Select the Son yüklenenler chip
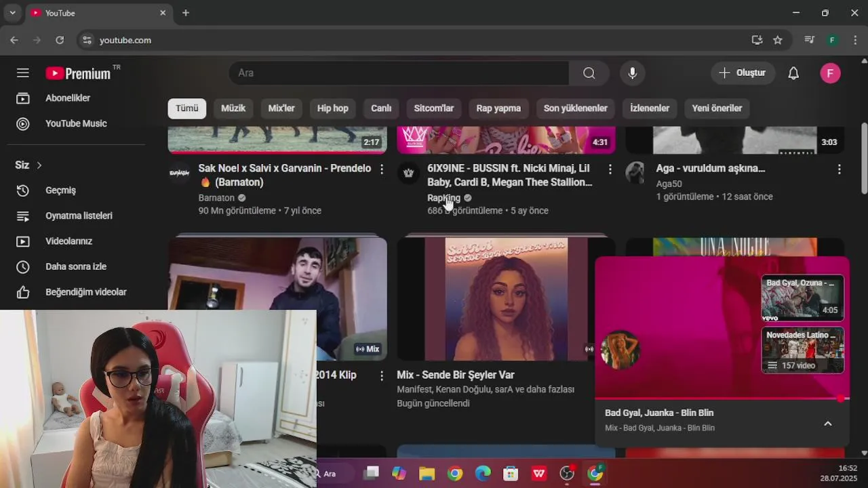Image resolution: width=868 pixels, height=488 pixels. 576,108
